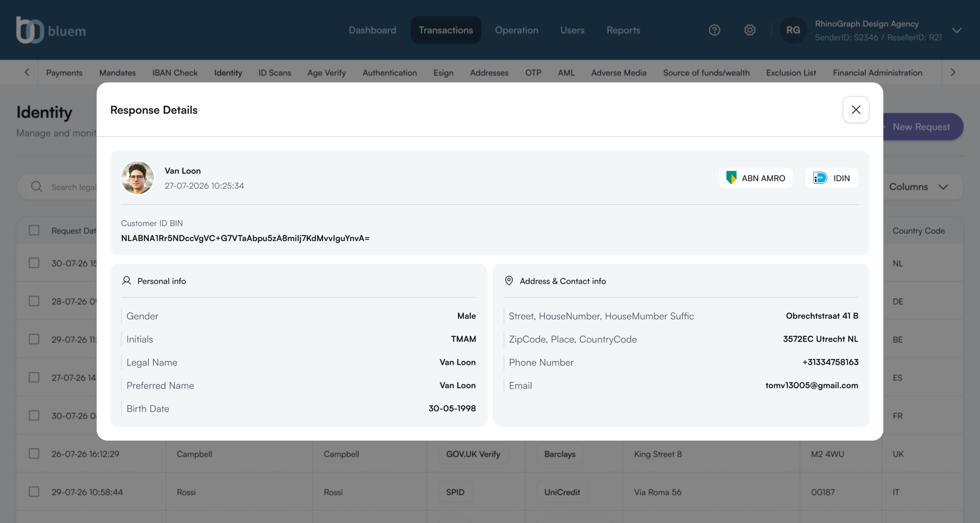Check the Campbell row checkbox
This screenshot has width=980, height=523.
[x=34, y=454]
